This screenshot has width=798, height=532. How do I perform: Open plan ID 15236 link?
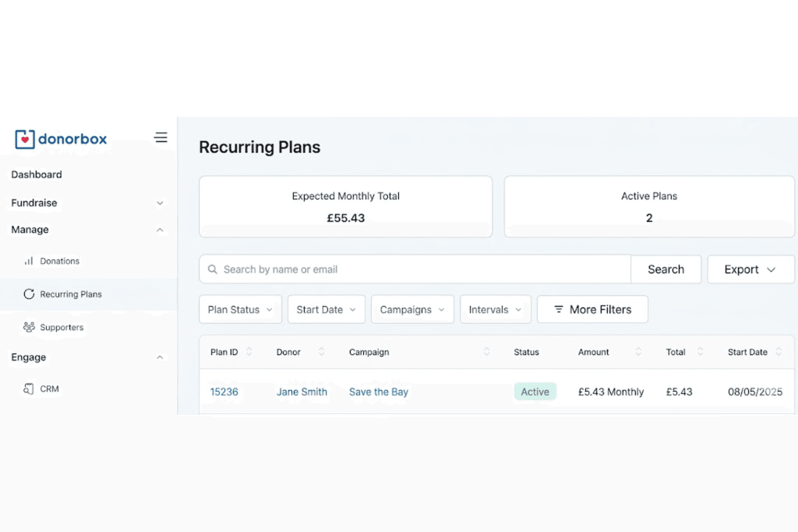point(224,392)
